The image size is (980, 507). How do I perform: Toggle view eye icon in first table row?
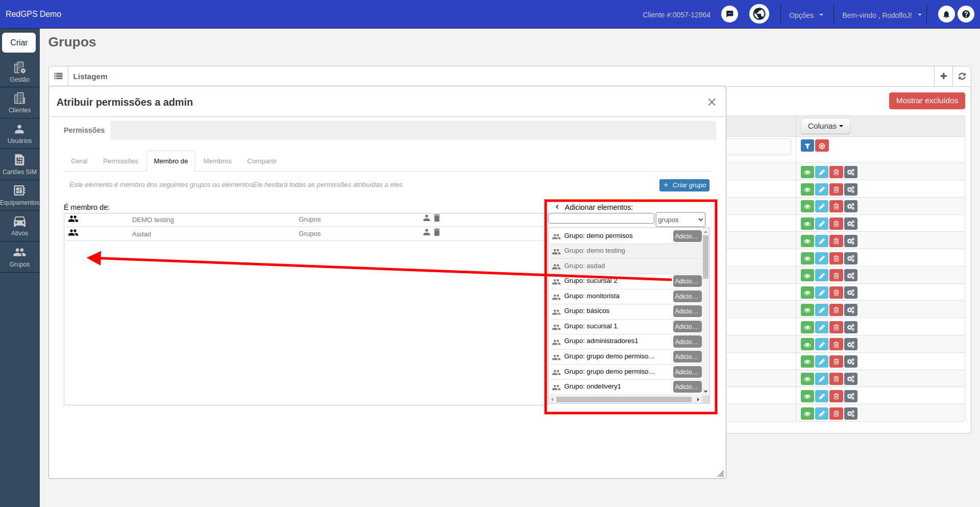pyautogui.click(x=807, y=173)
